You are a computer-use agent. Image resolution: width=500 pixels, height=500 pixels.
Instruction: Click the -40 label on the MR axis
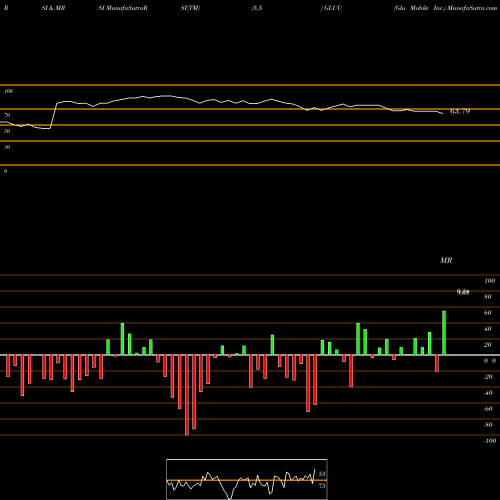point(488,393)
